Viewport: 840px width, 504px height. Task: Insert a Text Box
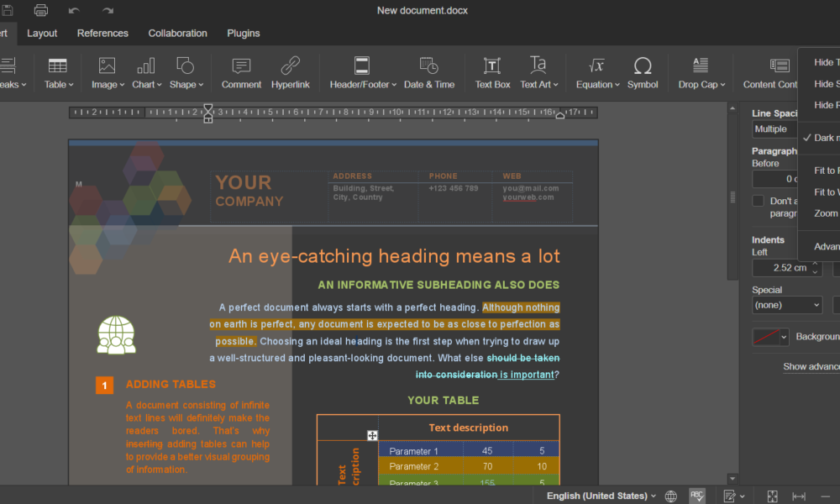[492, 72]
